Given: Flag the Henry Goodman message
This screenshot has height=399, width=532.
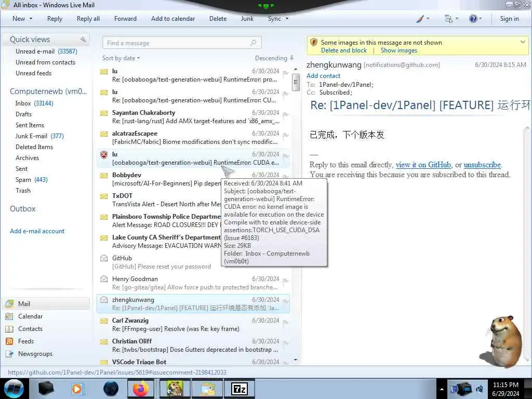Looking at the screenshot, I should [x=285, y=281].
